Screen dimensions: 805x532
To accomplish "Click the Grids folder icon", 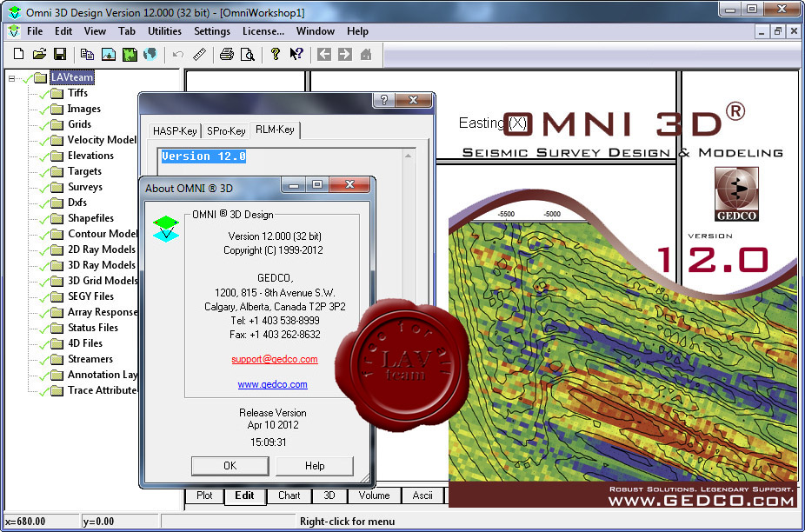I will click(x=57, y=125).
